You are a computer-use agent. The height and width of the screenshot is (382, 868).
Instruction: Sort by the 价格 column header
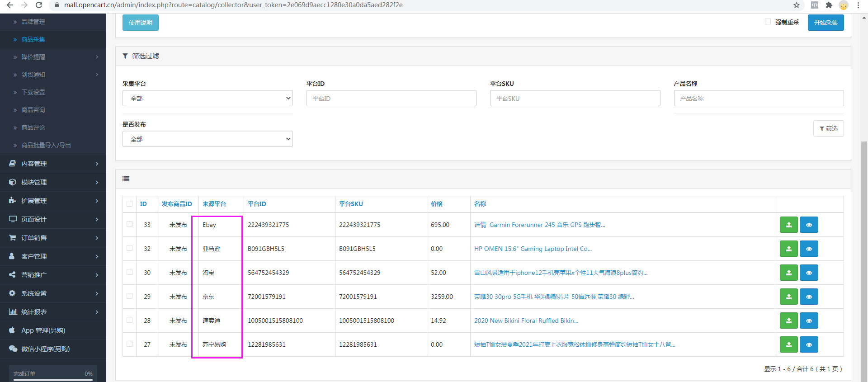click(437, 204)
